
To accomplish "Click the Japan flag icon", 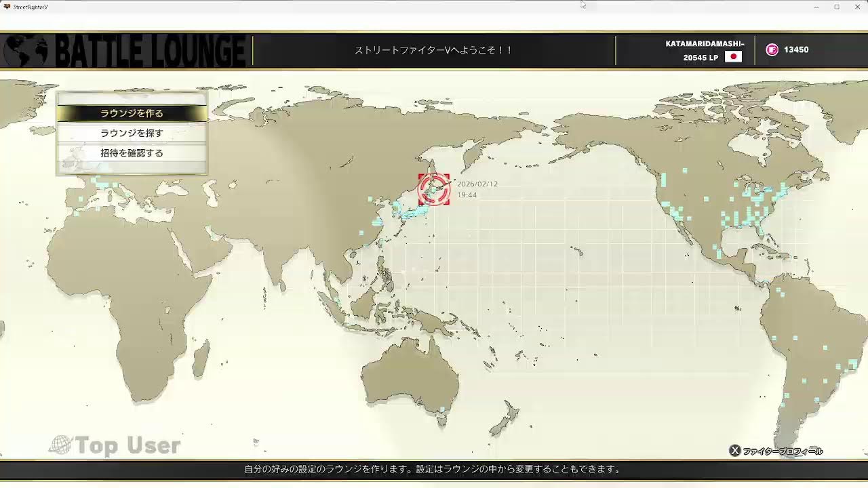I will click(x=733, y=57).
